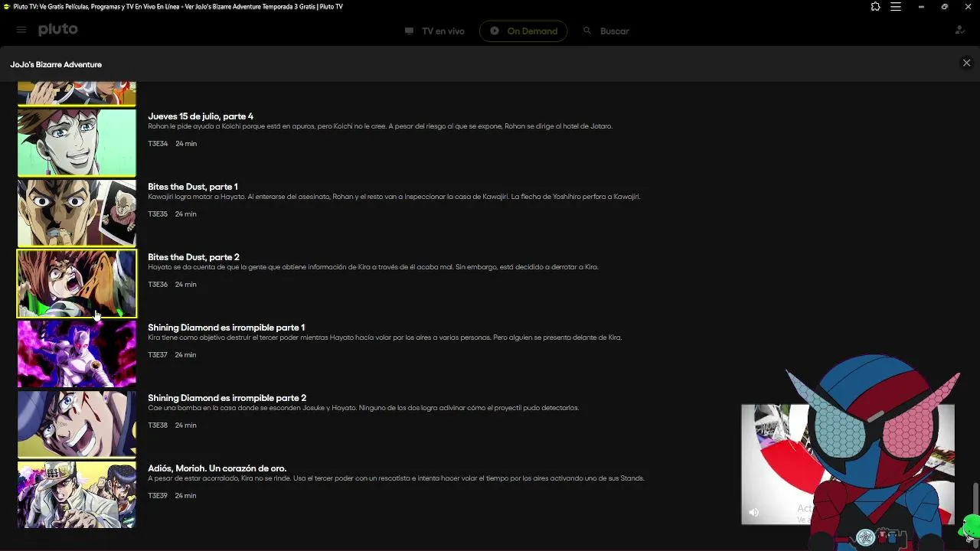Click the title Jueves 15 de julio, parte 4

tap(201, 116)
